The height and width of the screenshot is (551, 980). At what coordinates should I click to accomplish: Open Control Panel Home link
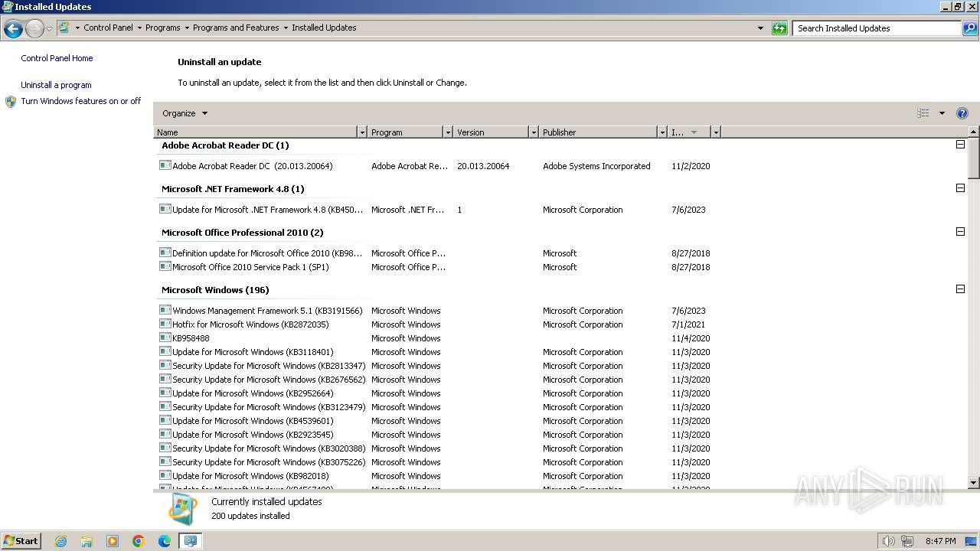point(57,58)
